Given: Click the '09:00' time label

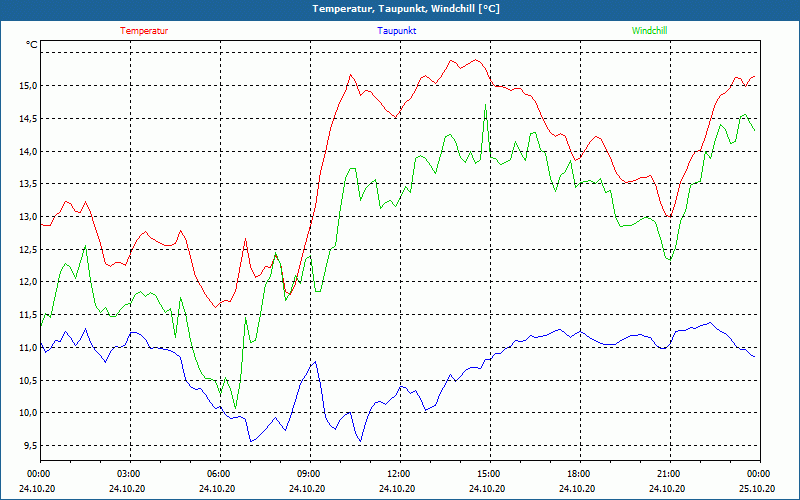Looking at the screenshot, I should (308, 474).
